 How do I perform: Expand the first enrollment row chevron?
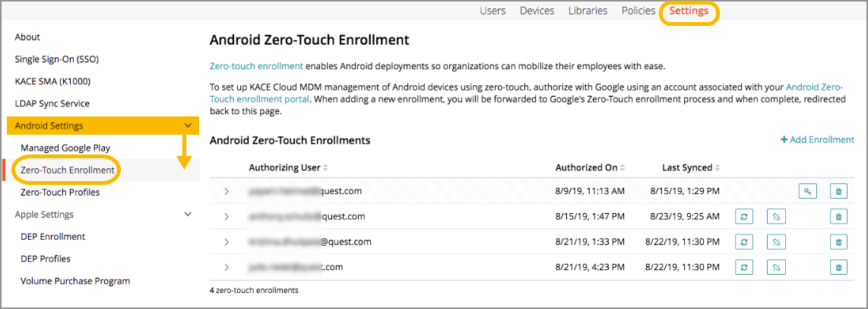pos(227,192)
